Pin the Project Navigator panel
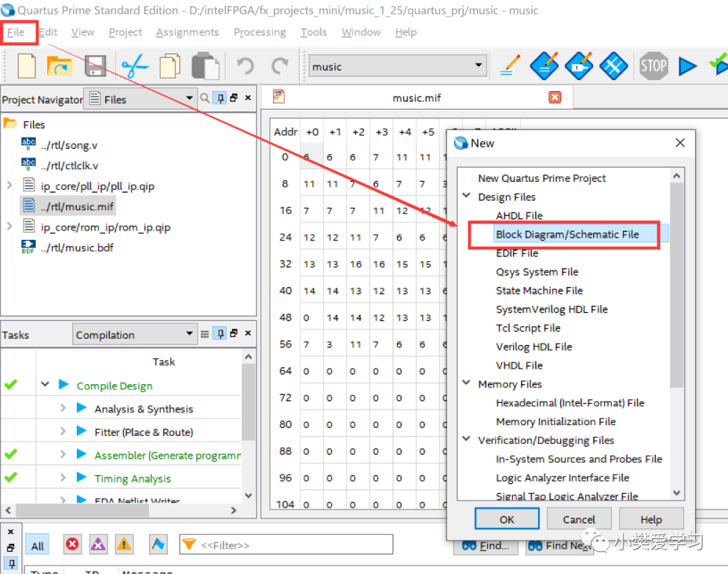 pyautogui.click(x=220, y=98)
